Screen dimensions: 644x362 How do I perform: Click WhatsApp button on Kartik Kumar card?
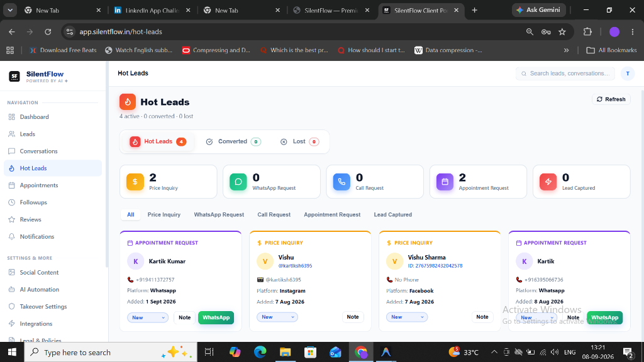coord(216,317)
